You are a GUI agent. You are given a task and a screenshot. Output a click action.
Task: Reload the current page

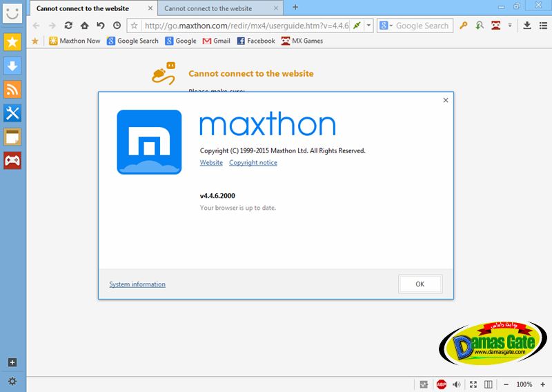point(68,26)
